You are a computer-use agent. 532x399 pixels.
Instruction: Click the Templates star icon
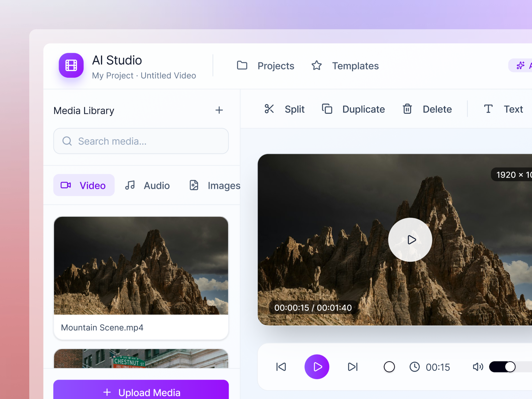[317, 66]
